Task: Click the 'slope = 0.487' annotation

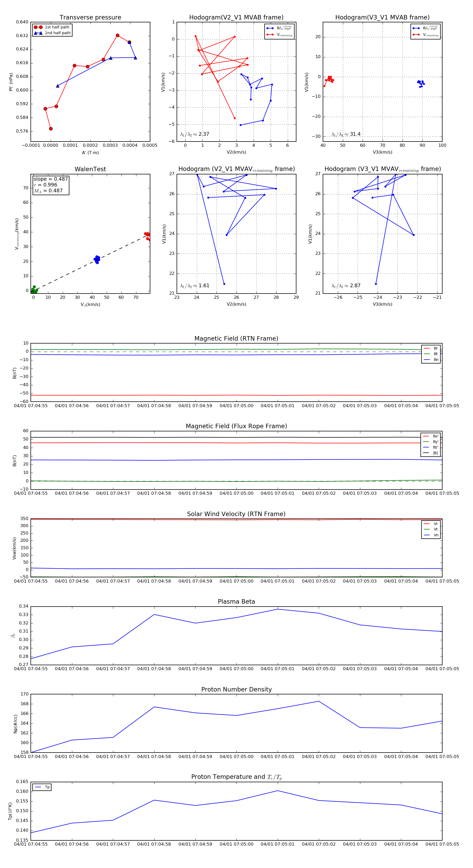Action: [x=50, y=179]
